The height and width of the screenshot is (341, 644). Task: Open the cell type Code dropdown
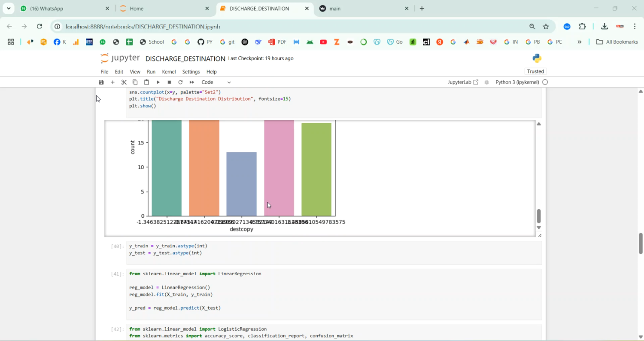[x=216, y=82]
